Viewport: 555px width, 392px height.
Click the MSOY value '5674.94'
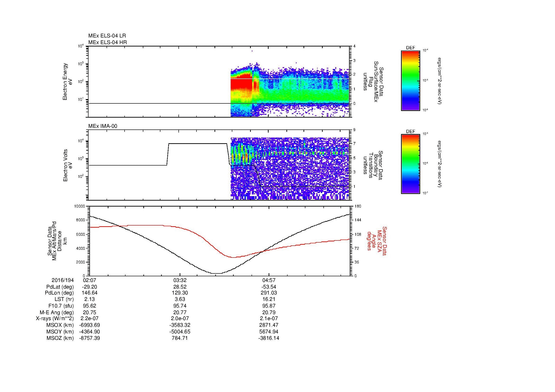pos(269,332)
